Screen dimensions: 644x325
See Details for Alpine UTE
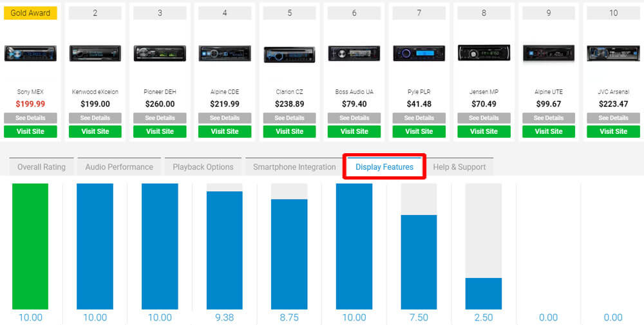coord(548,118)
